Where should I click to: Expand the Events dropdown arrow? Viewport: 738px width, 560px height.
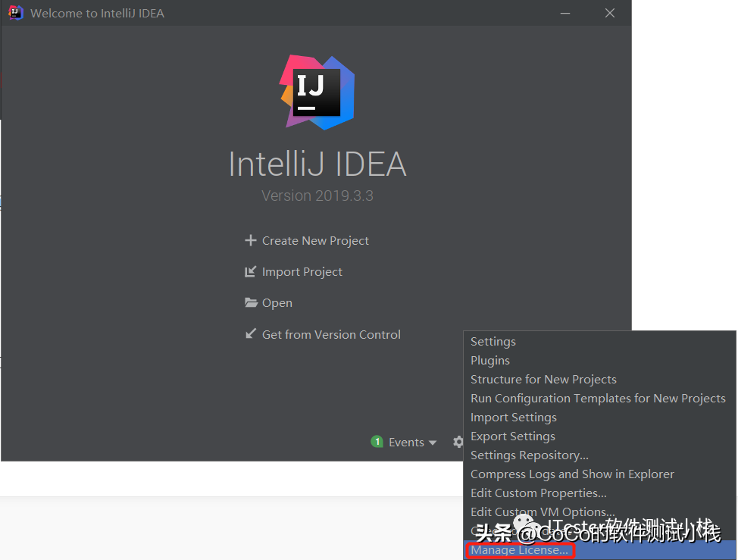433,443
